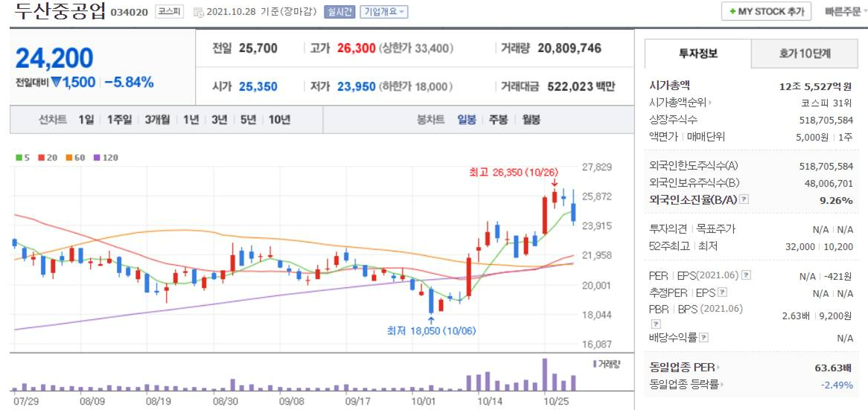
Task: Expand the arrow next to 동일업종 PER
Action: [x=719, y=368]
